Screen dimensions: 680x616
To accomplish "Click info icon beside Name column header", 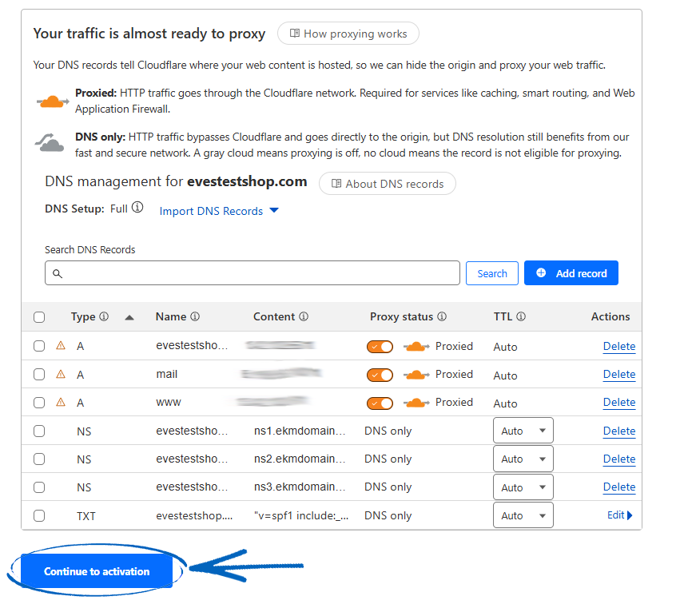I will coord(195,316).
